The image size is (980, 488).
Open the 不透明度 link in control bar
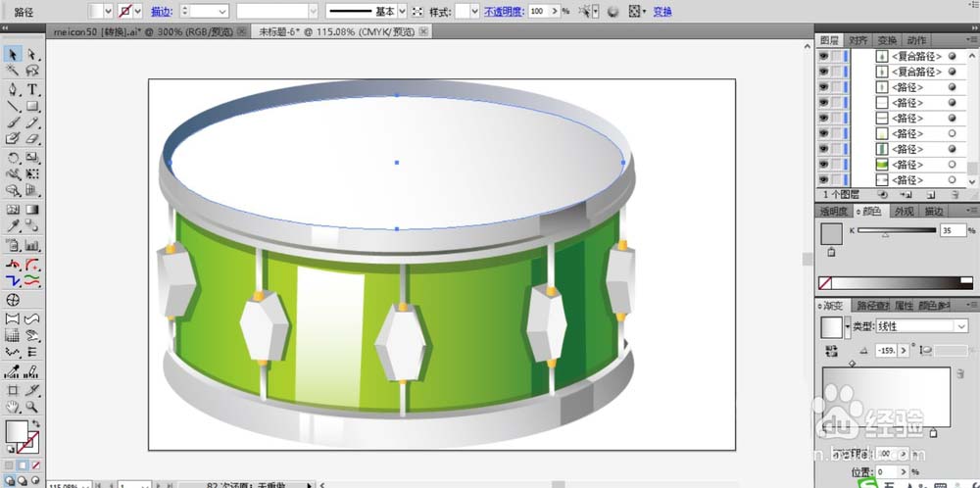pos(504,11)
